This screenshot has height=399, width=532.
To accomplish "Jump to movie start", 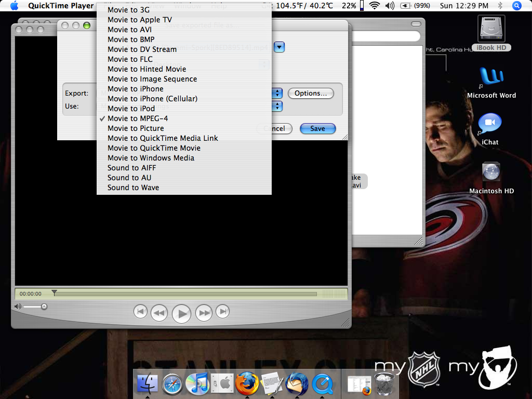I will click(x=140, y=312).
